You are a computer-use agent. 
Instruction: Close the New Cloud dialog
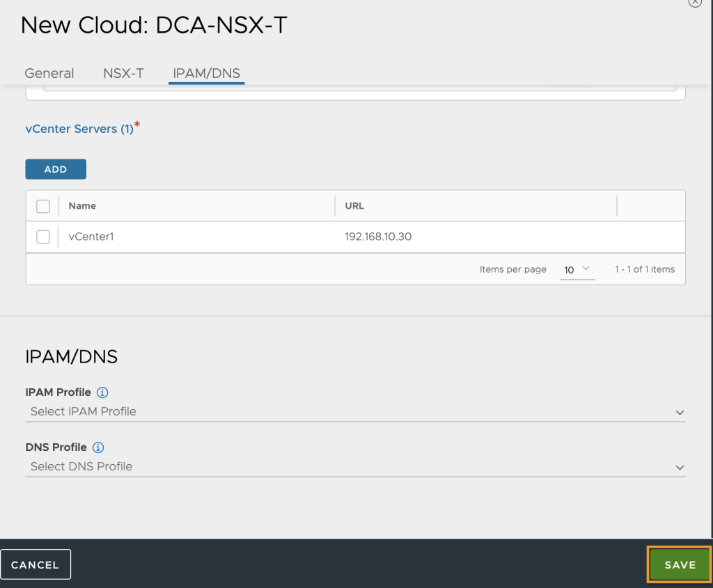coord(695,2)
